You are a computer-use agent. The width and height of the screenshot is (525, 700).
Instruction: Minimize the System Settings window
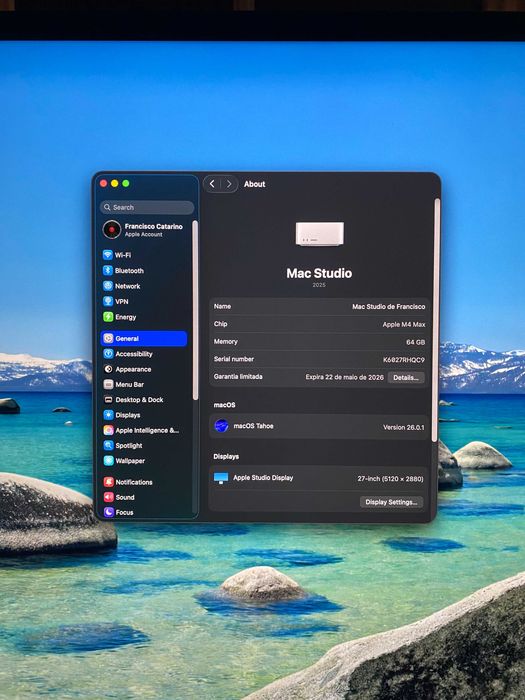coord(115,183)
